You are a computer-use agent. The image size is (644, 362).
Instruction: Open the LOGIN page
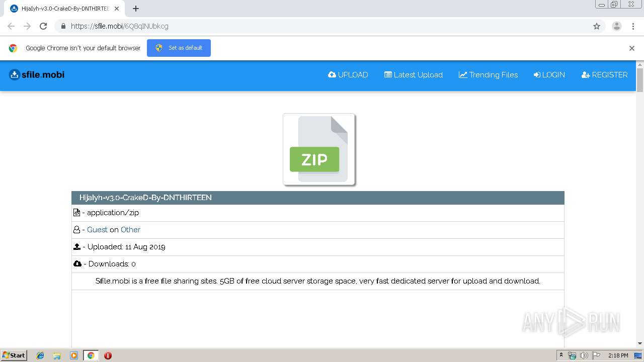[x=549, y=75]
